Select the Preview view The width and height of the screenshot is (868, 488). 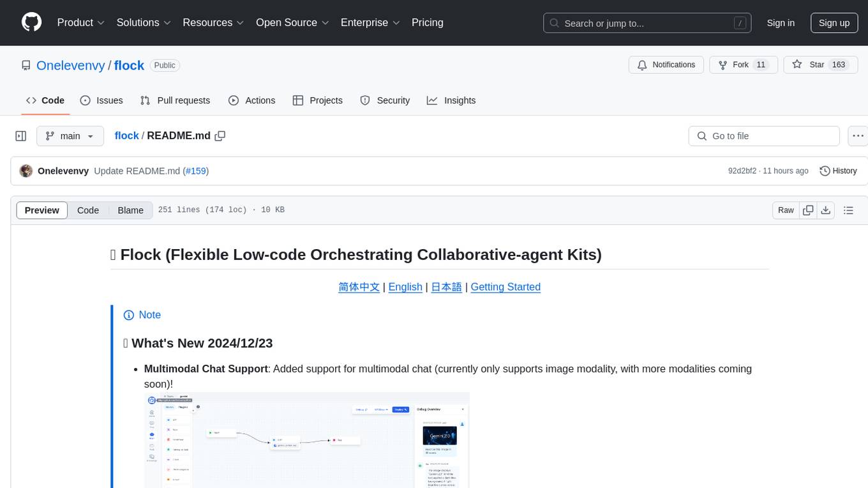click(x=42, y=210)
